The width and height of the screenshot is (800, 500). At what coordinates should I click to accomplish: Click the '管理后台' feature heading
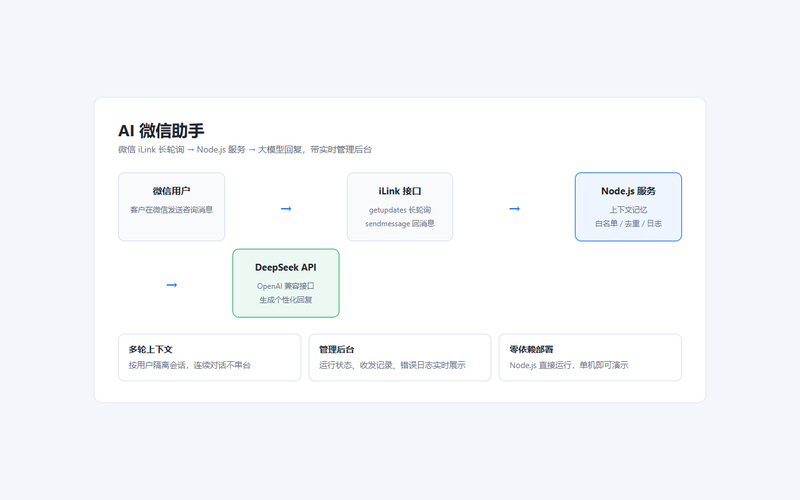coord(337,349)
